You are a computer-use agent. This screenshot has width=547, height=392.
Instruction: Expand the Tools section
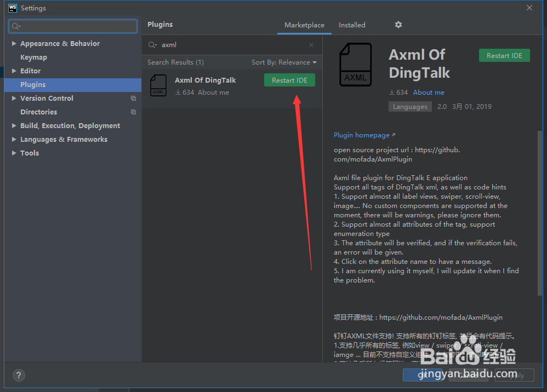(x=14, y=153)
